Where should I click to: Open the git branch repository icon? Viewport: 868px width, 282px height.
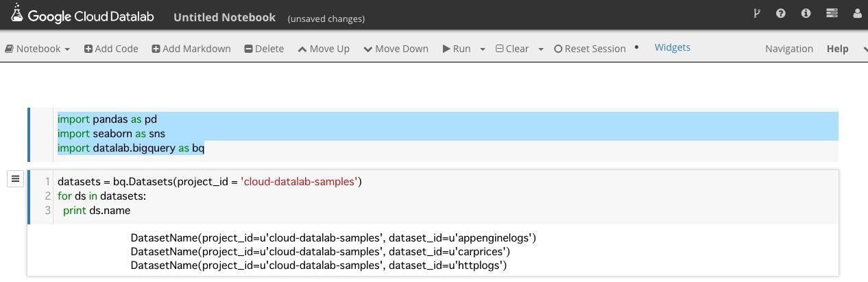(x=756, y=13)
